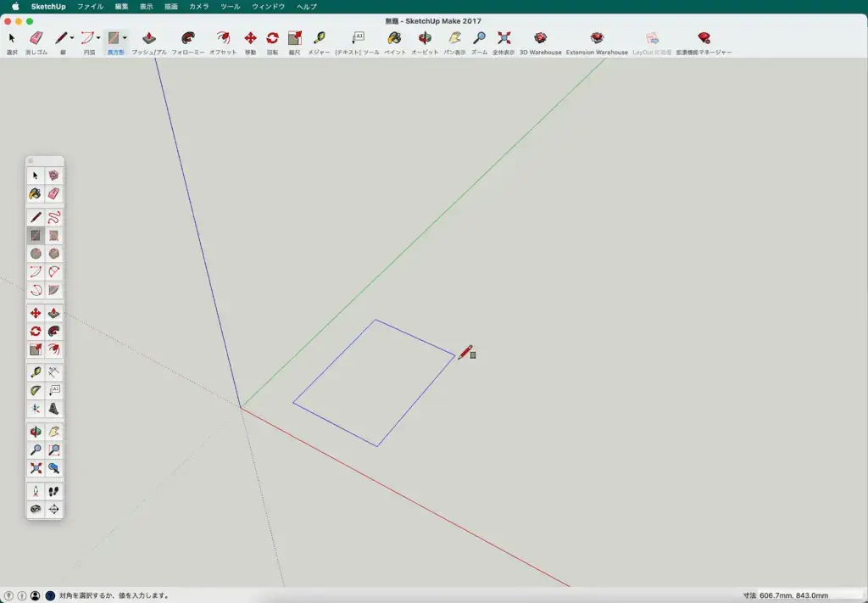Screen dimensions: 868x603
Task: Pick the 3D Text tool
Action: point(53,409)
